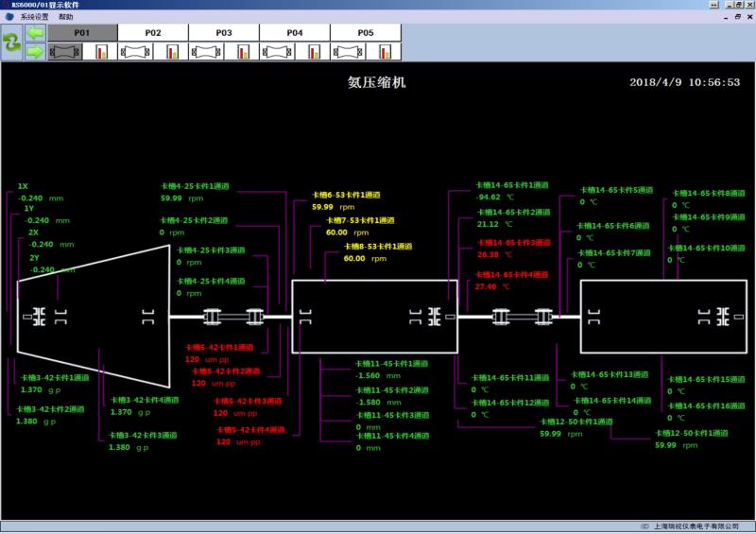The width and height of the screenshot is (756, 534).
Task: Switch to the P02 tab
Action: point(153,33)
